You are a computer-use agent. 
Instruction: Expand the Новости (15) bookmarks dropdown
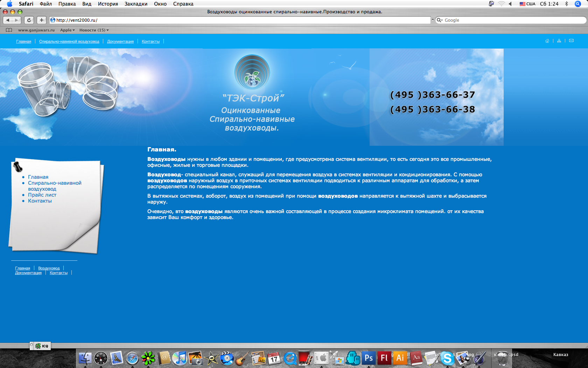click(x=93, y=30)
